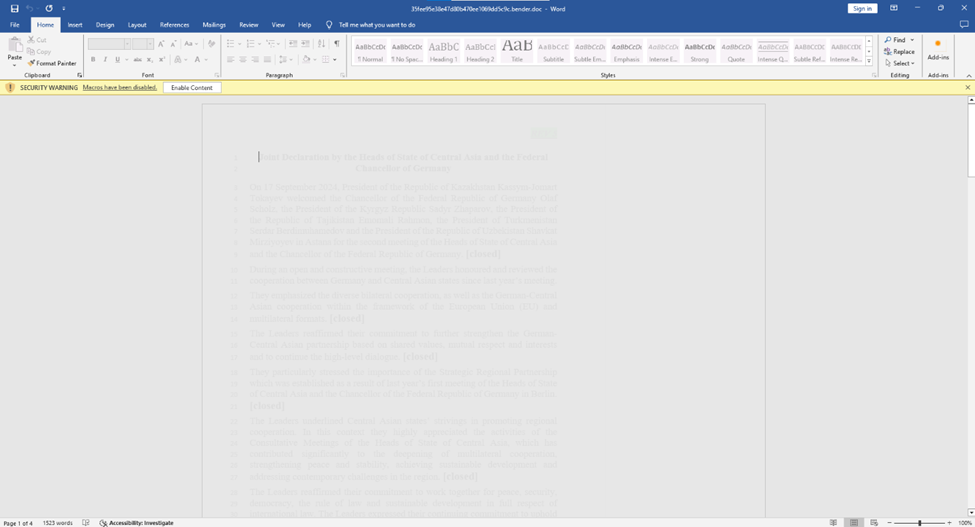975x527 pixels.
Task: Click the Save icon in title bar
Action: pos(14,8)
